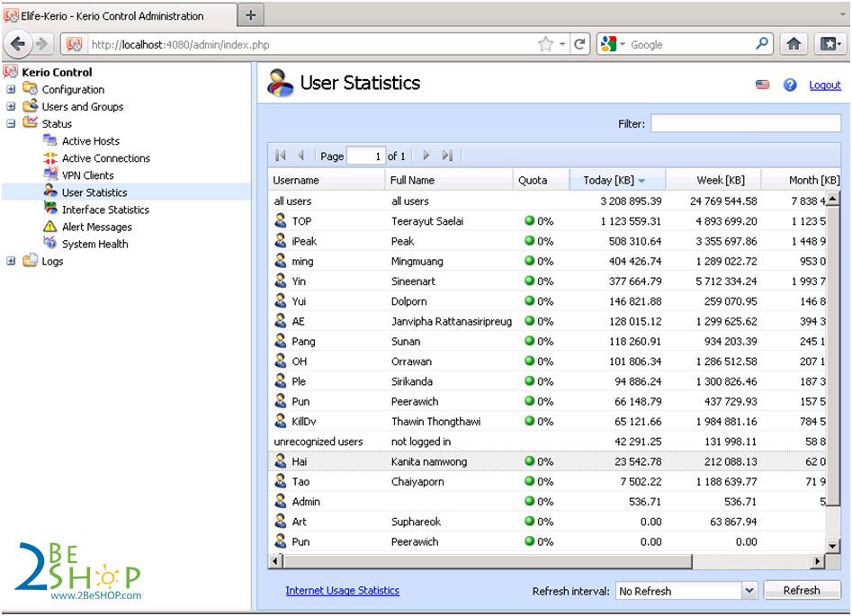852x616 pixels.
Task: Click the Quota column header
Action: 541,180
